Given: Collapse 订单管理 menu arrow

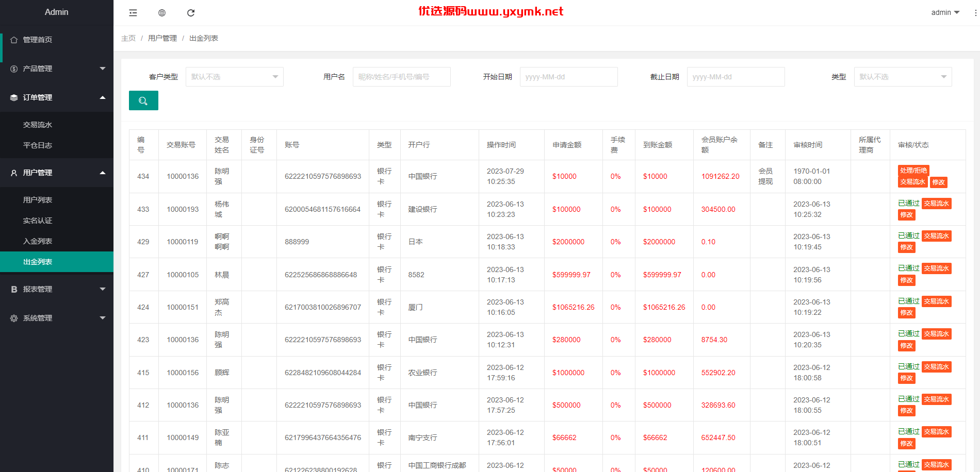Looking at the screenshot, I should (103, 97).
